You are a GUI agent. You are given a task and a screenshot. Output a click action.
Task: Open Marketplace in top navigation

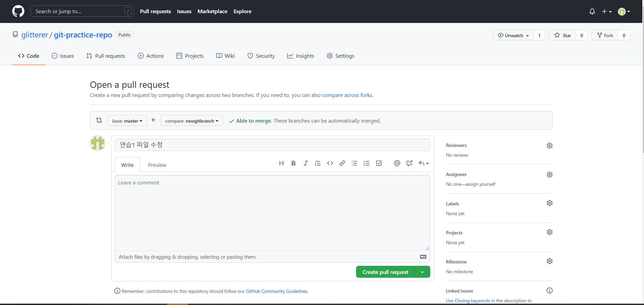coord(212,11)
